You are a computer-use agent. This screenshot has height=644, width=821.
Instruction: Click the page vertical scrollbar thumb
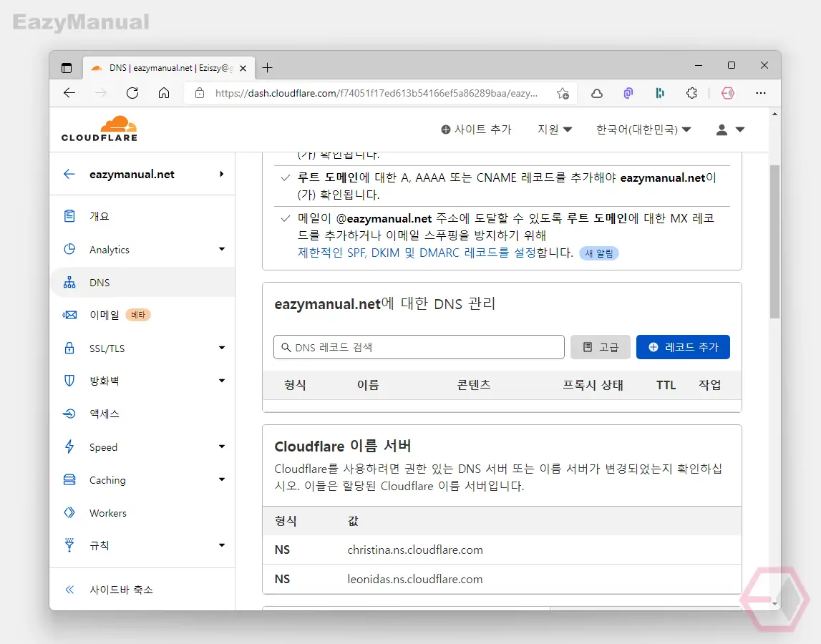pyautogui.click(x=774, y=241)
